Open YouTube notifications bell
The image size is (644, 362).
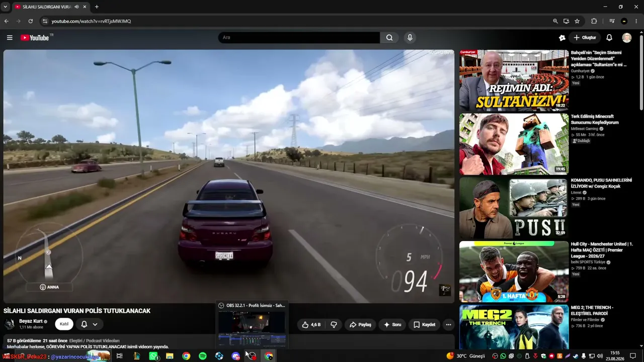pyautogui.click(x=609, y=38)
